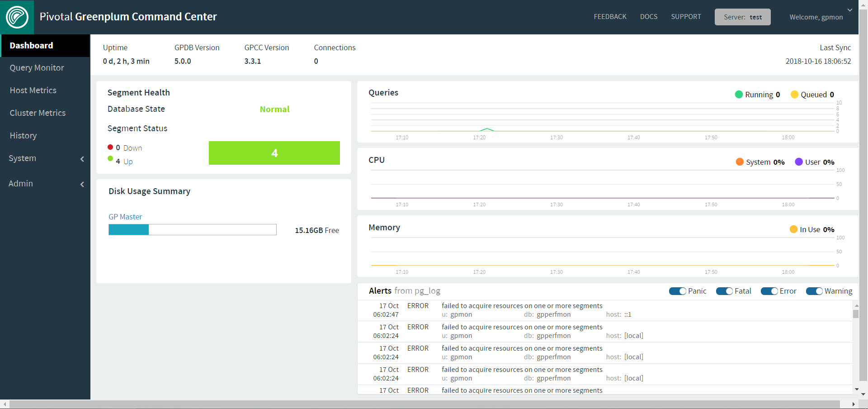Click the Normal database state value
Screen dimensions: 868x409
tap(274, 109)
